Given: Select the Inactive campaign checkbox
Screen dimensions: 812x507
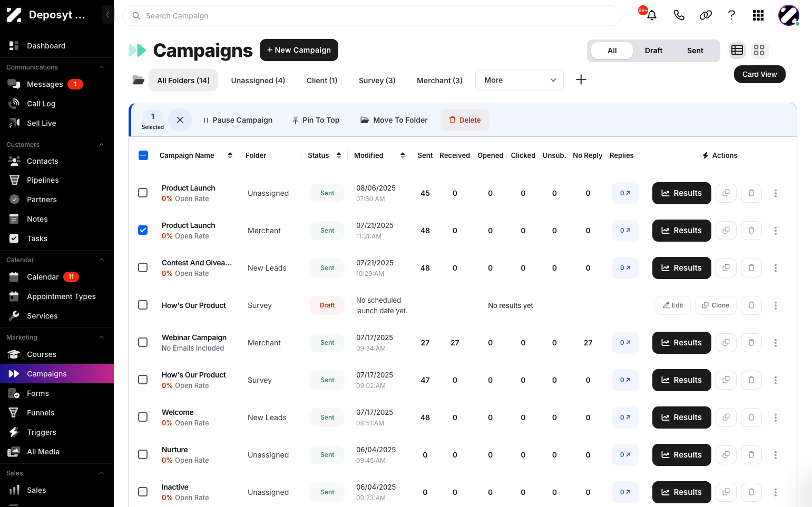Looking at the screenshot, I should (x=143, y=492).
